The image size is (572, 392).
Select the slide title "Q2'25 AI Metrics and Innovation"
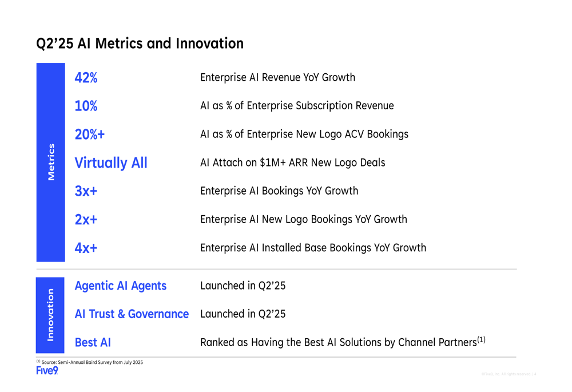tap(140, 43)
